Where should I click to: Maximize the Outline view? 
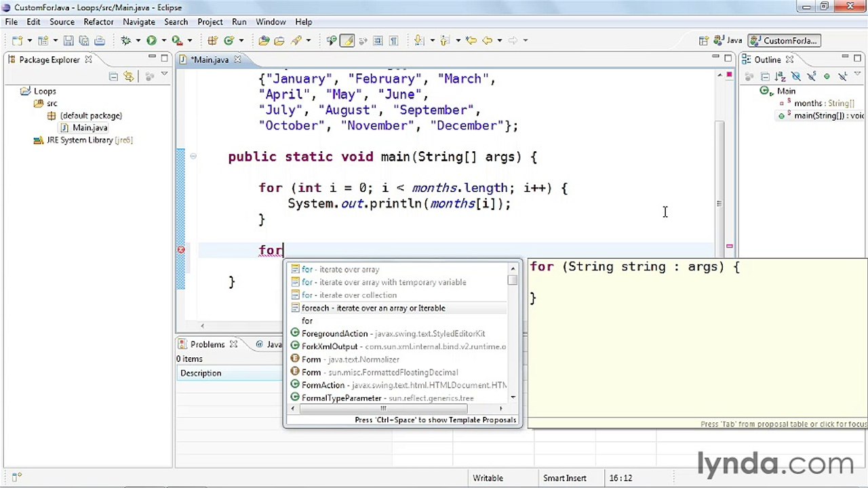click(858, 58)
